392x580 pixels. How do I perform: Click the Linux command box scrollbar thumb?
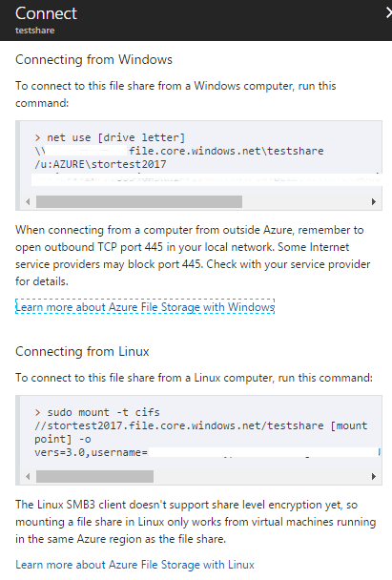click(94, 476)
